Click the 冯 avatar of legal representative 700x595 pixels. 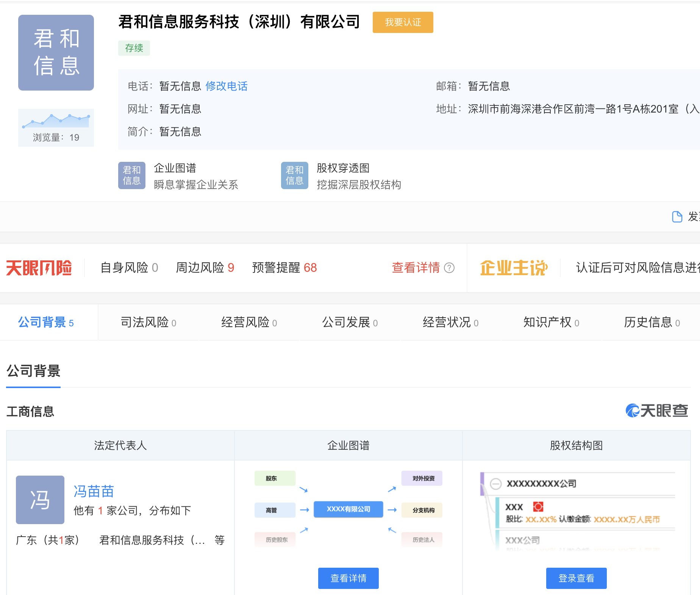pyautogui.click(x=40, y=500)
